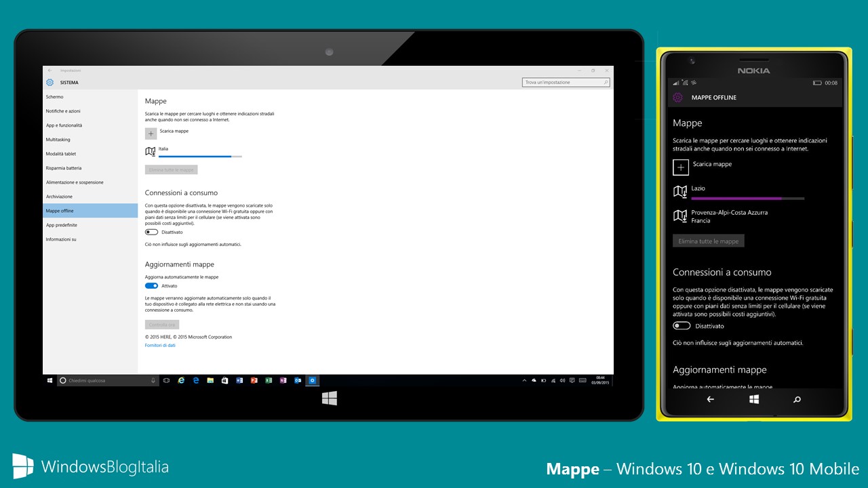Open Informazioni su in the sidebar
868x488 pixels.
pyautogui.click(x=90, y=239)
